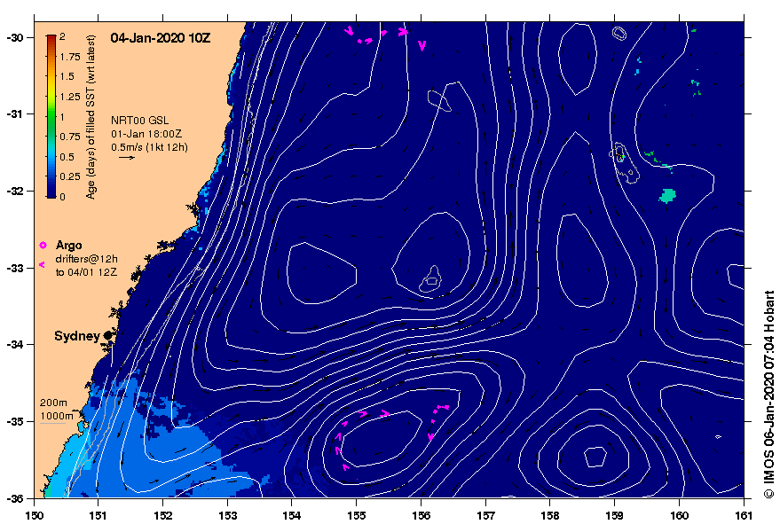Click longitude axis label '161'
Viewport: 780px width, 532px height.
(x=744, y=515)
